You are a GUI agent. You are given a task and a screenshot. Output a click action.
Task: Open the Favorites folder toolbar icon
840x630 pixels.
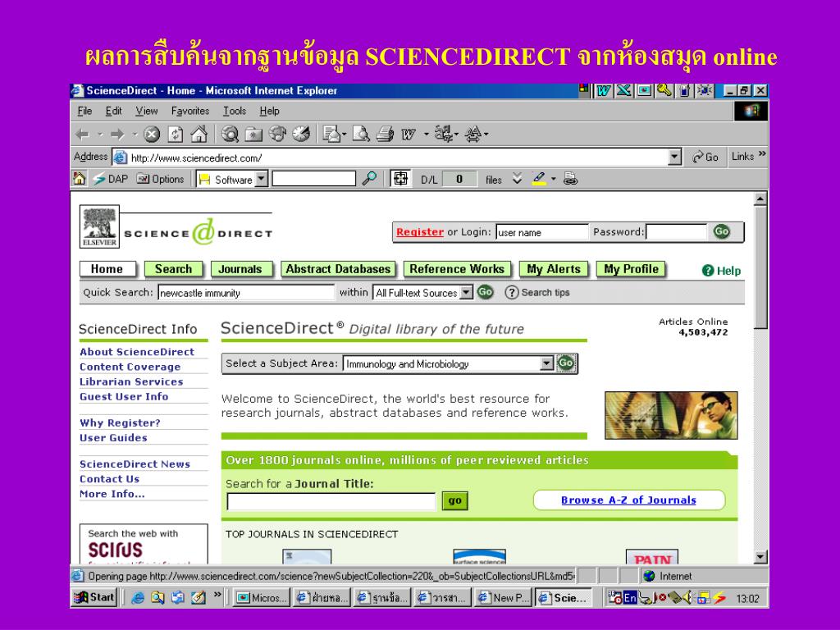253,134
